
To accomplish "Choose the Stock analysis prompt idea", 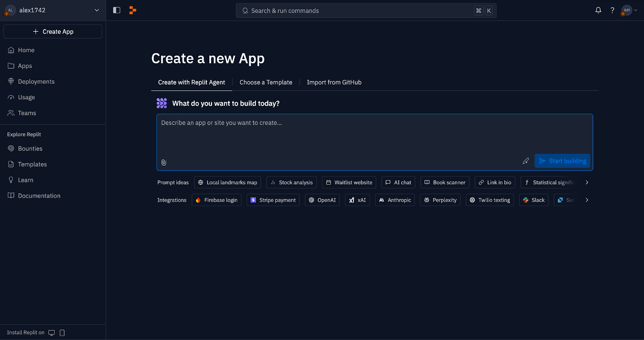I will click(291, 183).
